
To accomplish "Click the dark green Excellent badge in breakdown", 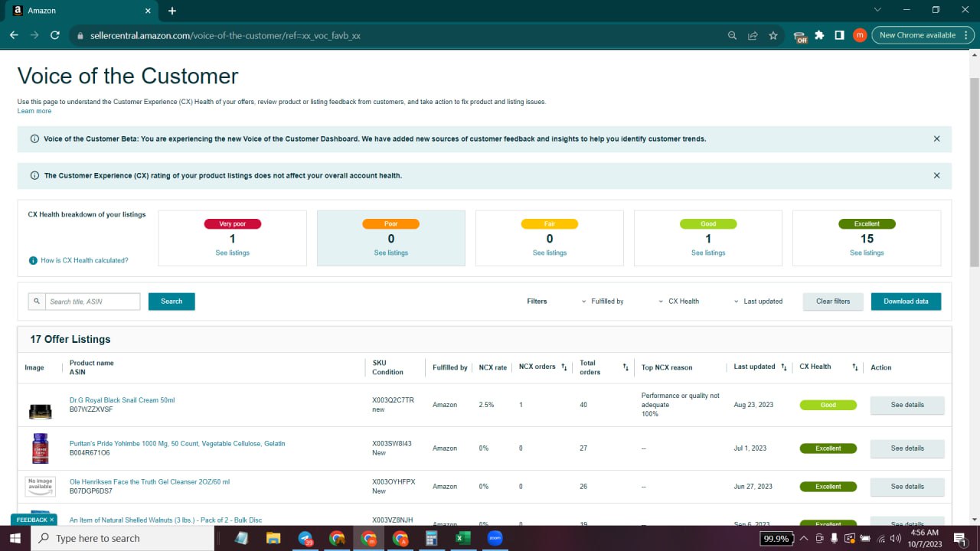I will tap(867, 224).
